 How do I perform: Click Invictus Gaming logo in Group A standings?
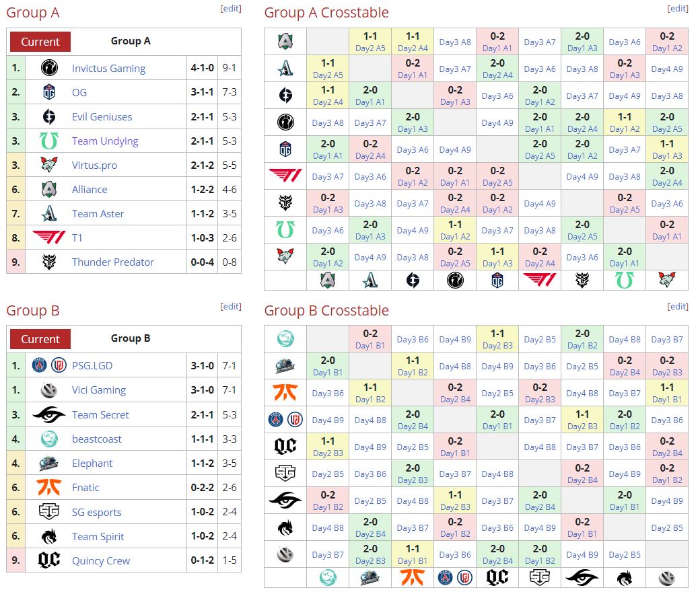[49, 68]
